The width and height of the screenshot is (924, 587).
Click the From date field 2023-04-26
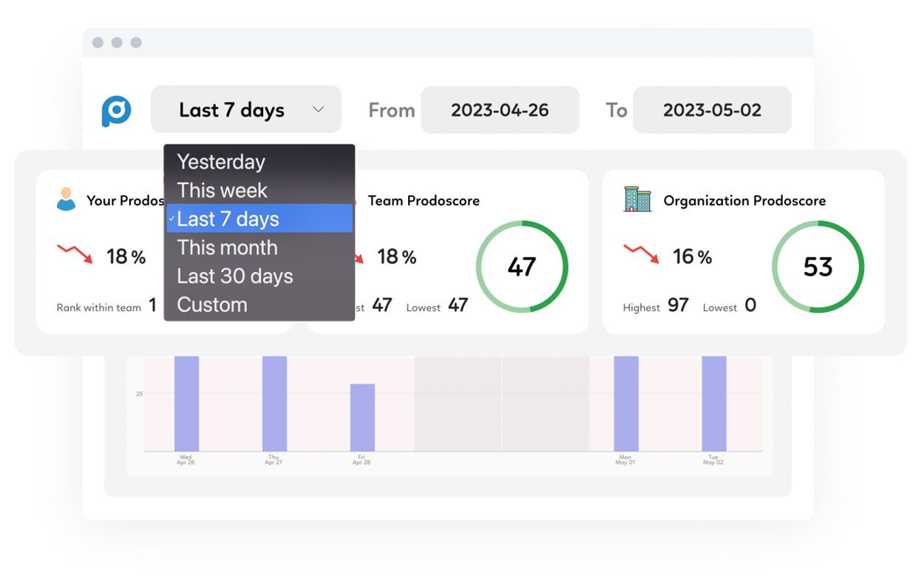[x=500, y=110]
